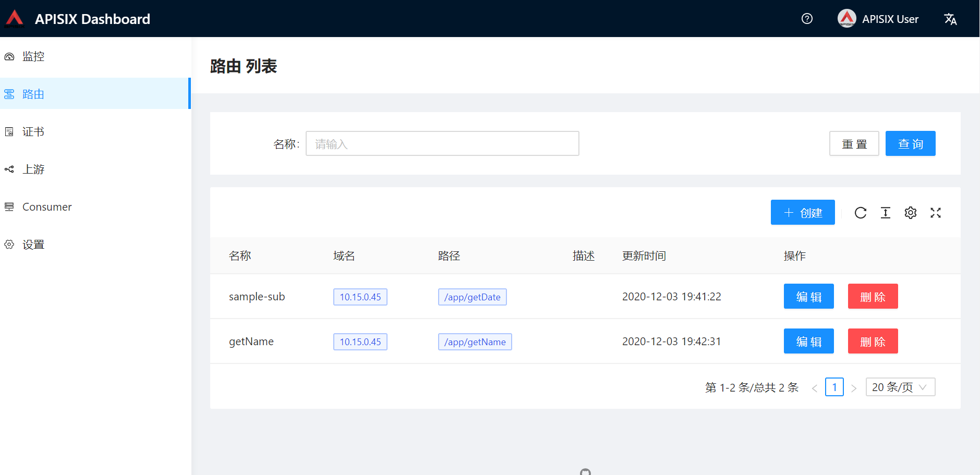Click the 域名 column header
This screenshot has height=475, width=980.
(344, 255)
